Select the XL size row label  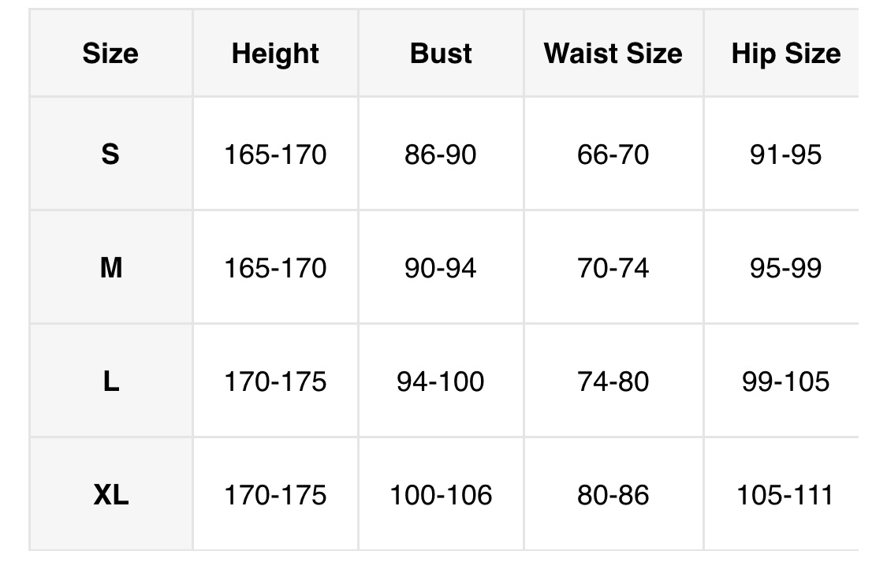[x=110, y=495]
